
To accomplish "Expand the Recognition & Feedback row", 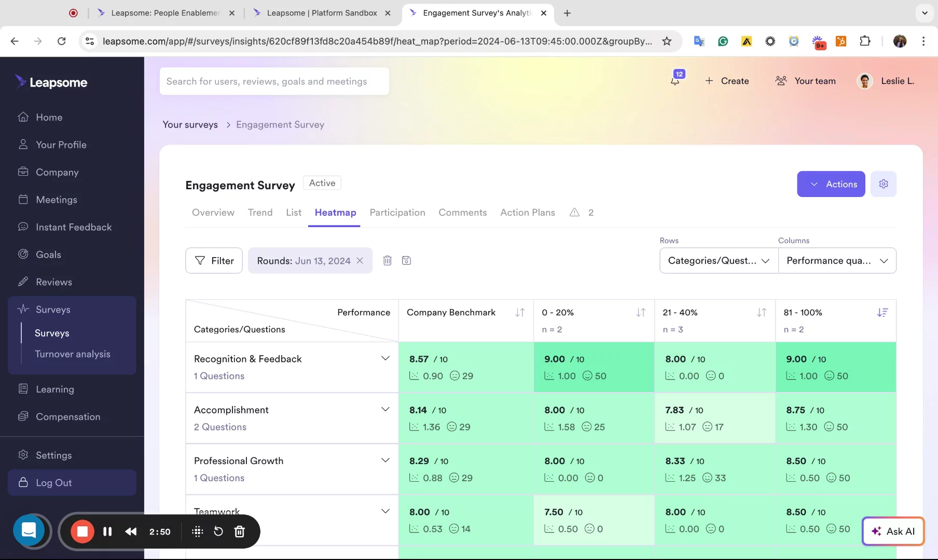I will click(385, 359).
